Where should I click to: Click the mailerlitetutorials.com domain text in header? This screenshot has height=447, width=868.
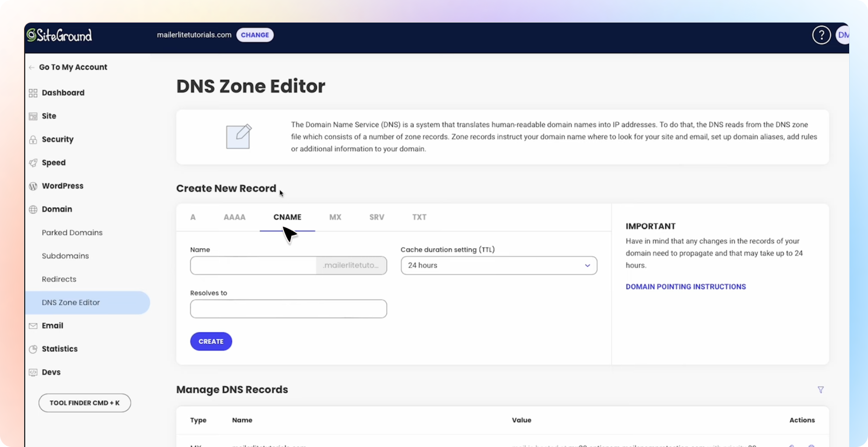pos(194,35)
